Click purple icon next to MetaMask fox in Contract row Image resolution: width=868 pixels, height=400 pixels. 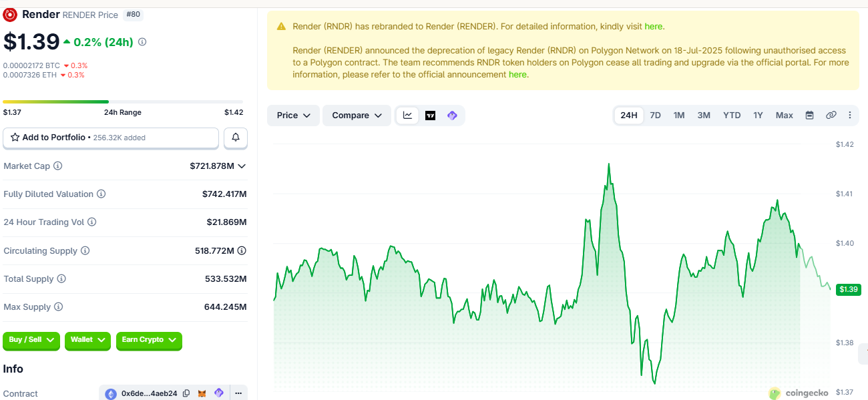[x=218, y=393]
